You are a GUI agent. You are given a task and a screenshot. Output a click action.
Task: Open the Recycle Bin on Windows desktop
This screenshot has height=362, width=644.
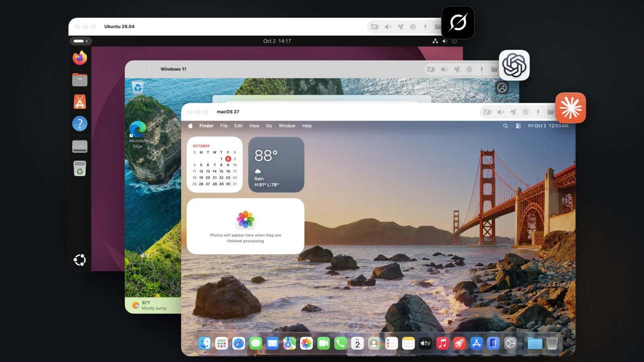point(138,91)
